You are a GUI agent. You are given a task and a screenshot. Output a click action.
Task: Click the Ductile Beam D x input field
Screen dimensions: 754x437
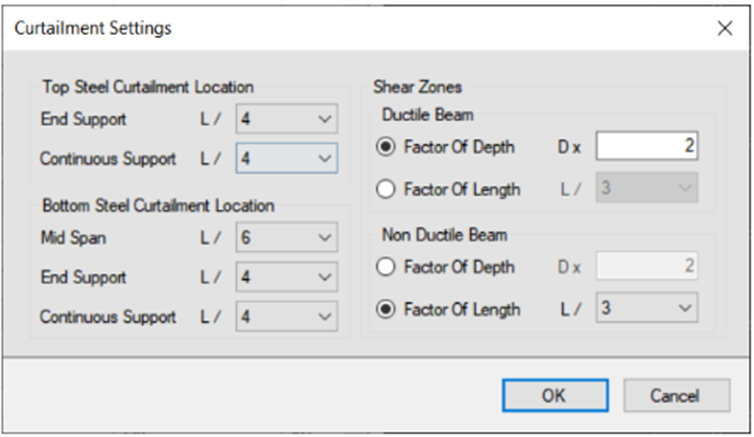[647, 146]
